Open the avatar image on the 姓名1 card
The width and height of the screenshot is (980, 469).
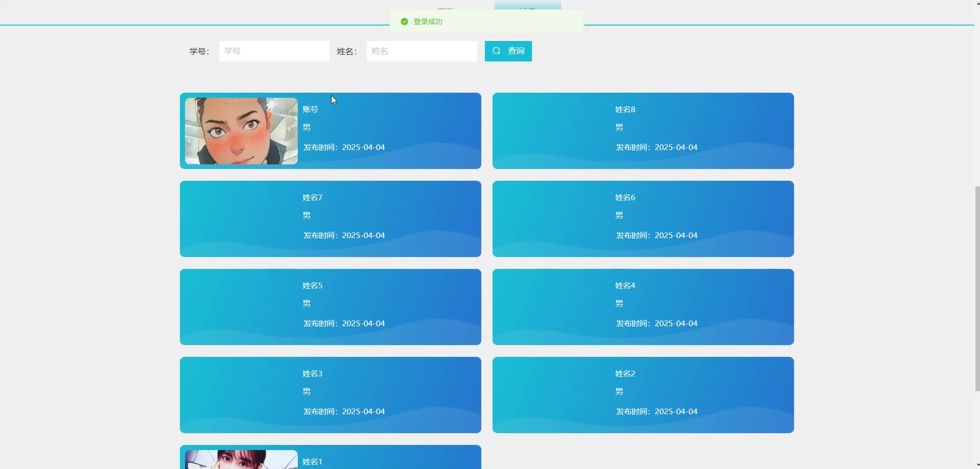241,459
